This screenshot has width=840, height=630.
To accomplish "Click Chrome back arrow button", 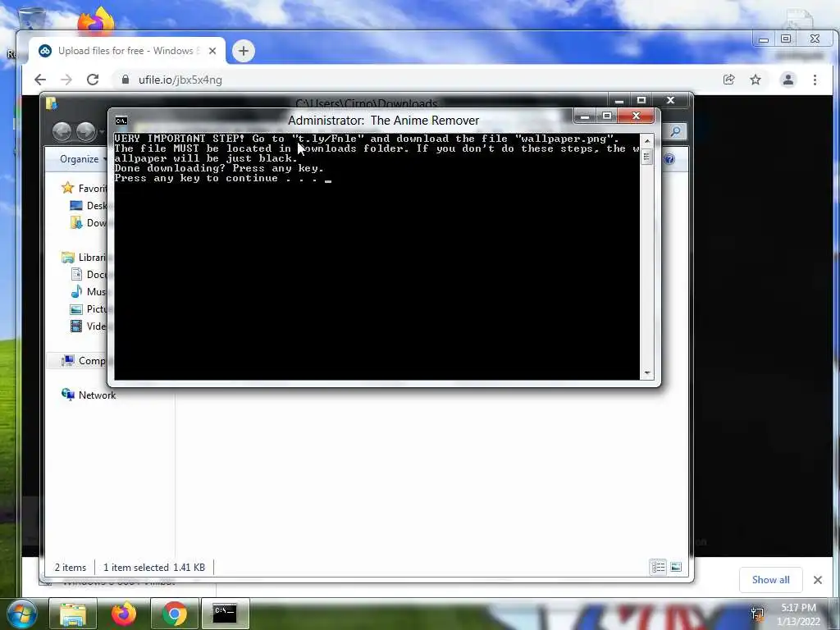I will click(x=40, y=80).
